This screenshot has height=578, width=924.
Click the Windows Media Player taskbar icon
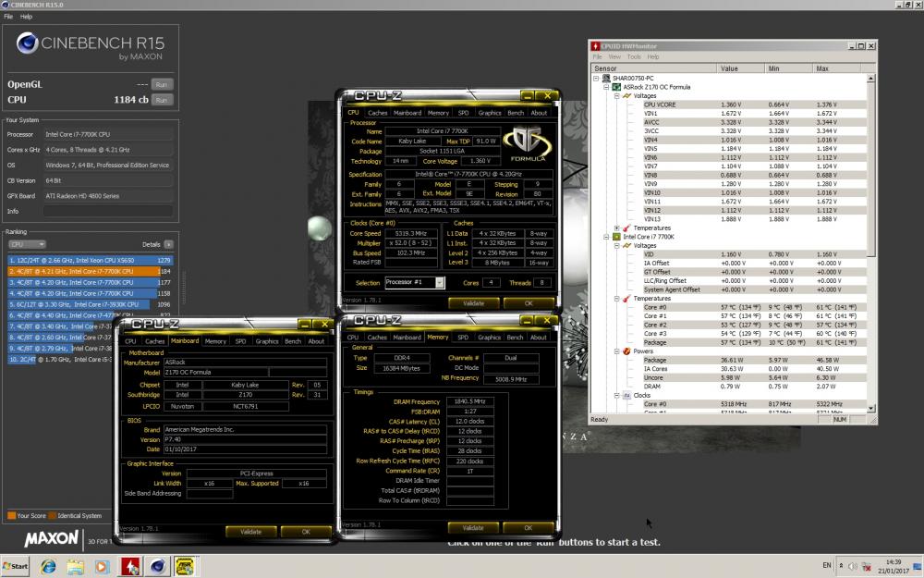tap(103, 565)
